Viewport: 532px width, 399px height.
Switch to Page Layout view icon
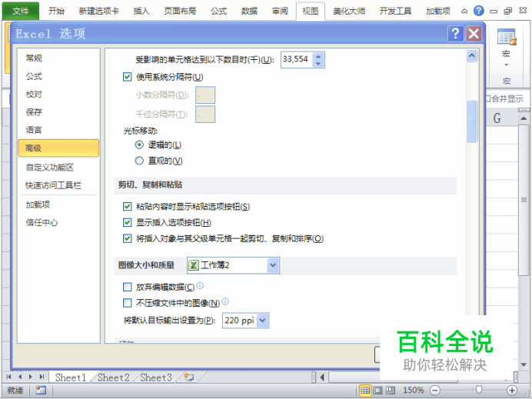pyautogui.click(x=377, y=391)
